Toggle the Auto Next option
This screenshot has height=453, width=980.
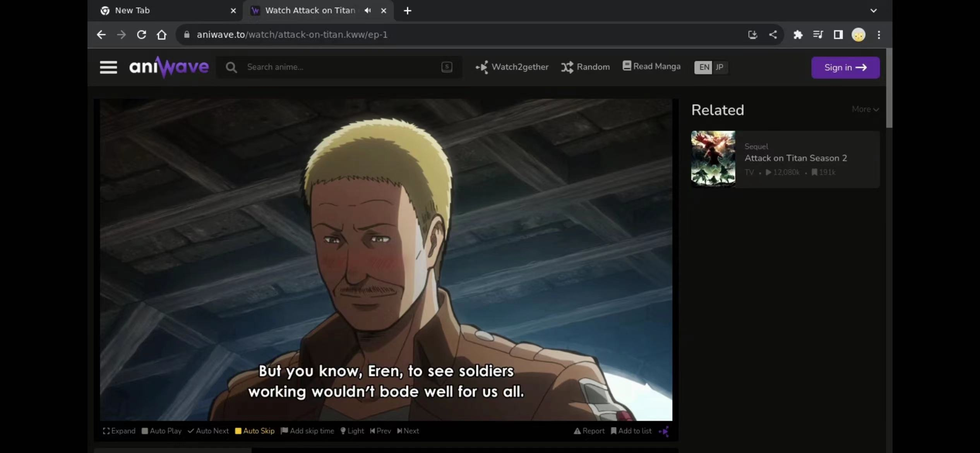[208, 431]
